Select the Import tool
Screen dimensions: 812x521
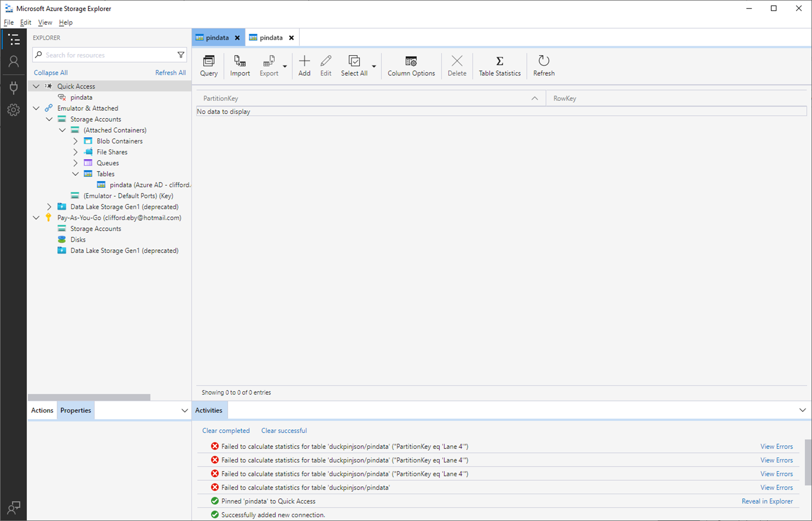[240, 66]
